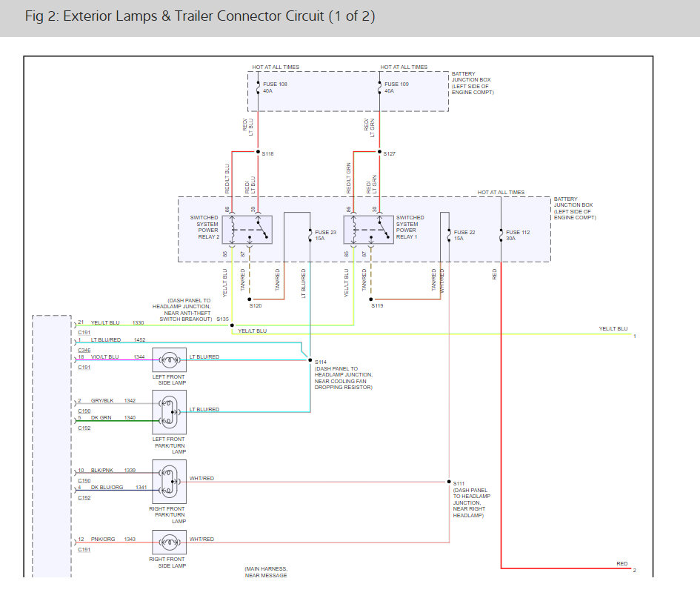Click the 'LT BLU/RED 1452' wire label
This screenshot has height=604, width=700.
tap(119, 340)
